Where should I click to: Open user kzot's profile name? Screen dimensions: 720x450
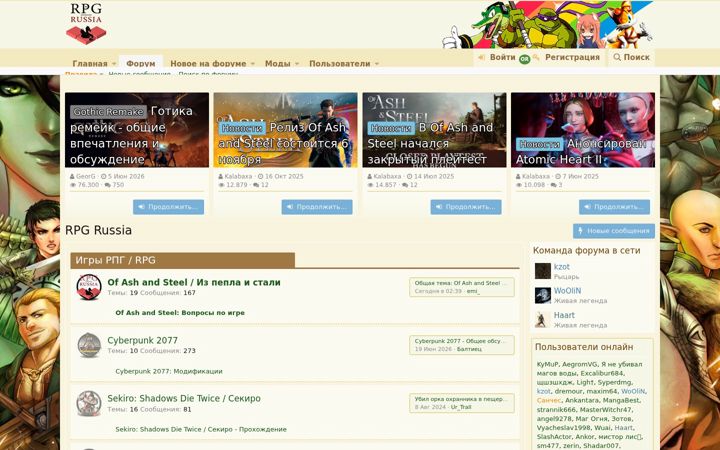562,267
